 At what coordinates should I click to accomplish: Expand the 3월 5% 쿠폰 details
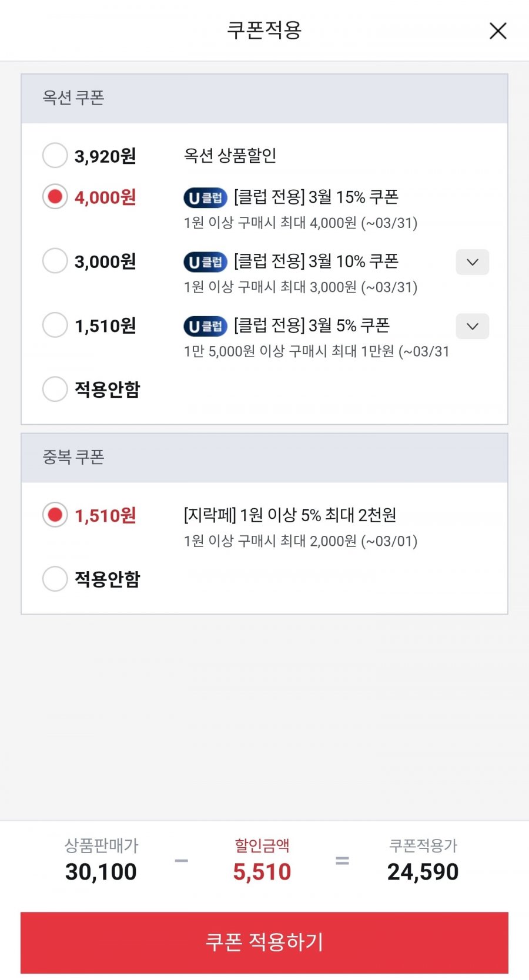pos(473,326)
